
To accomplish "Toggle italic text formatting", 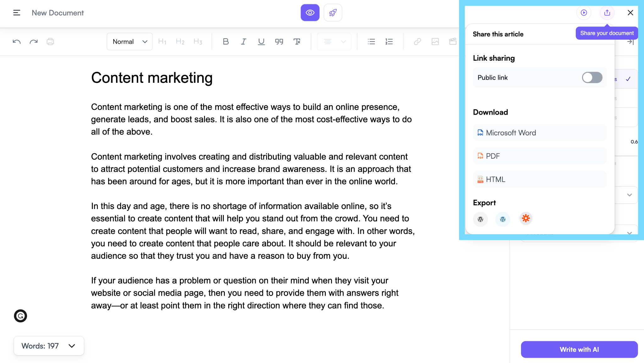I will (243, 42).
